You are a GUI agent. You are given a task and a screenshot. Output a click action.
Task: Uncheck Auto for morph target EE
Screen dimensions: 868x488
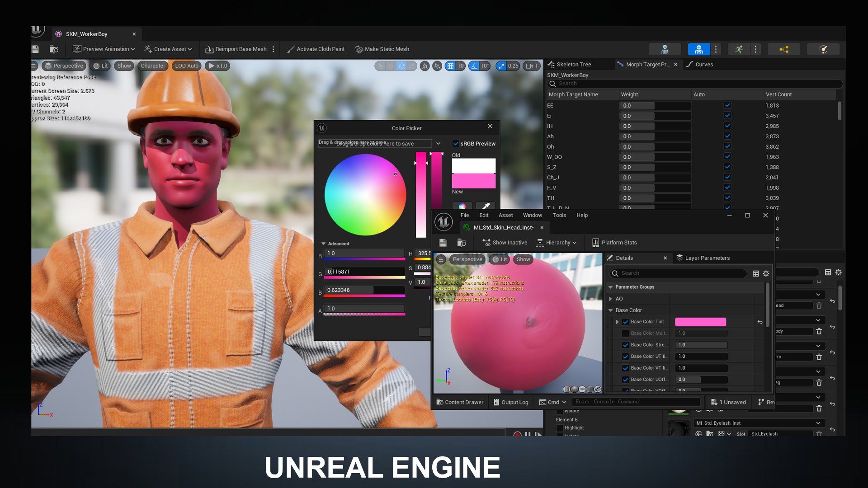[x=727, y=105]
